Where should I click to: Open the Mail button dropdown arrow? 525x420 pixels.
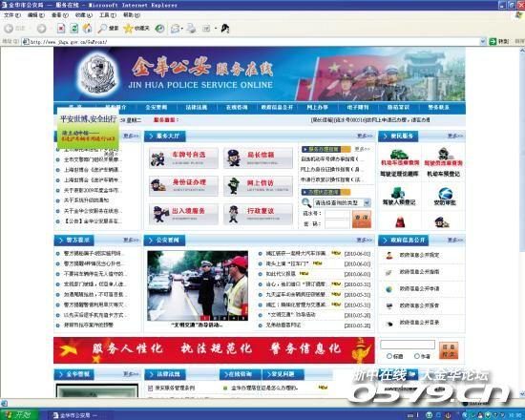(x=181, y=29)
